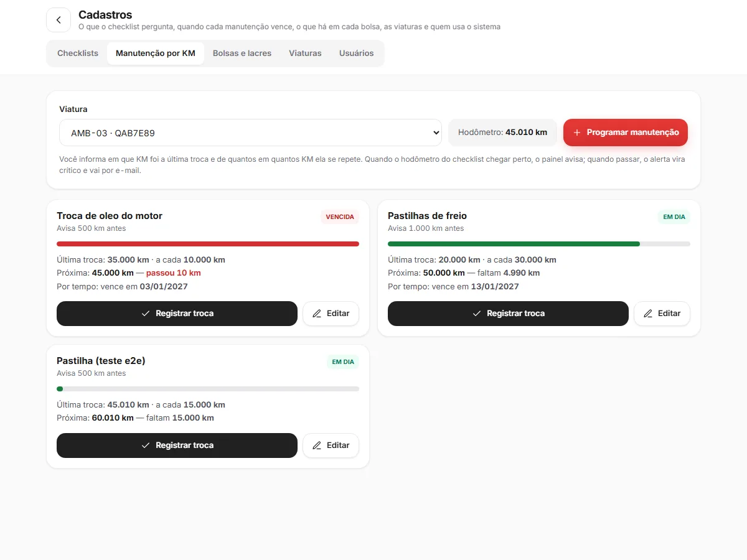Click Registrar troca for Pastilhas de freio

[508, 314]
